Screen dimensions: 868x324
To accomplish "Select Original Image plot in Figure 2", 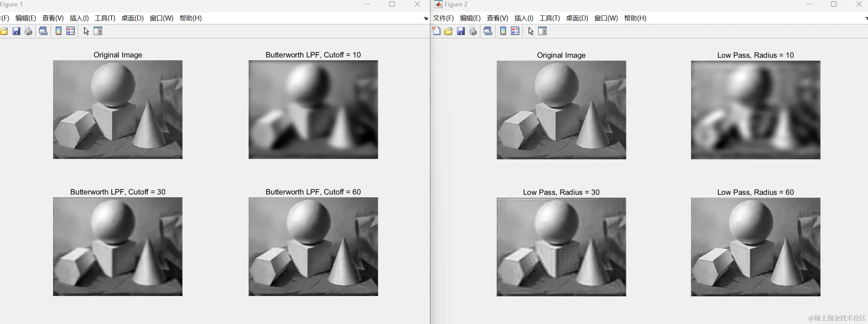I will tap(561, 110).
